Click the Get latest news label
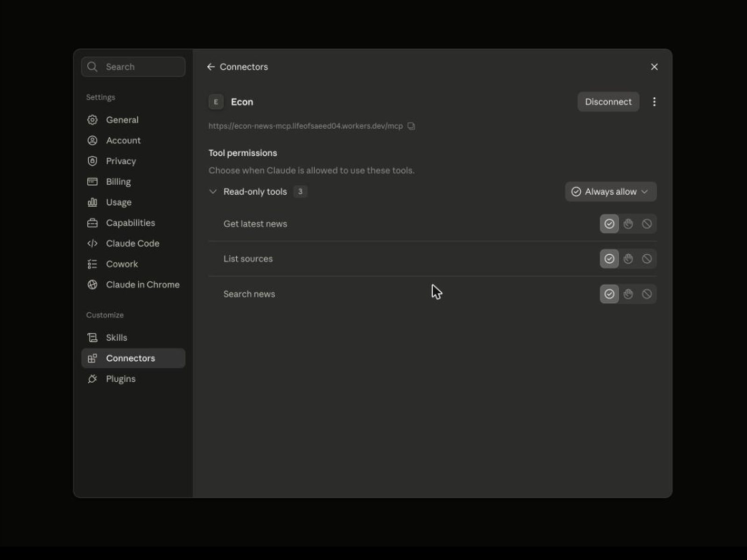747x560 pixels. (x=255, y=224)
